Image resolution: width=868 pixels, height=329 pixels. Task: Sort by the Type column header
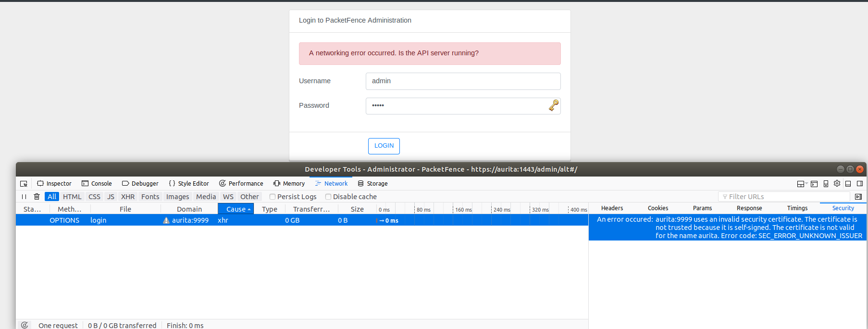270,209
